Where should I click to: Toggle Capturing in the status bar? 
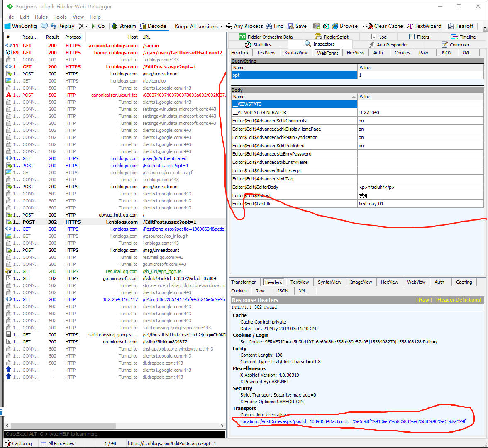coord(18,443)
